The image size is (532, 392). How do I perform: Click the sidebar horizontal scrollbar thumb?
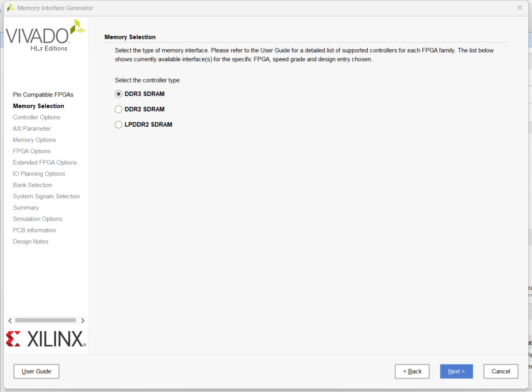[46, 320]
